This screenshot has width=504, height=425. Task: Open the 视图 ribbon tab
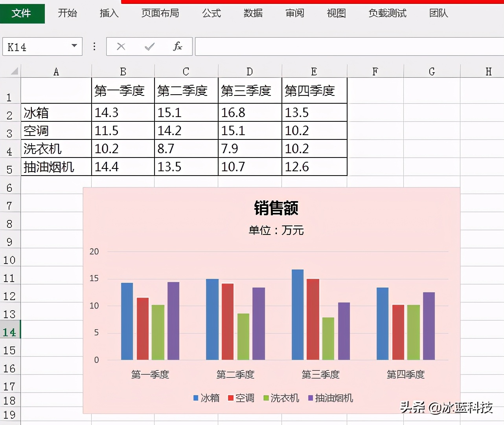click(x=337, y=13)
